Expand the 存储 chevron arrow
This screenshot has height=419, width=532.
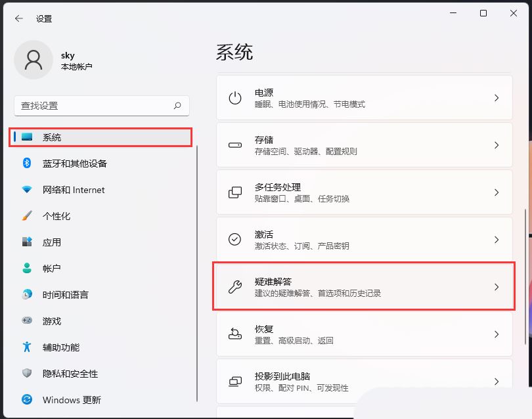[497, 145]
